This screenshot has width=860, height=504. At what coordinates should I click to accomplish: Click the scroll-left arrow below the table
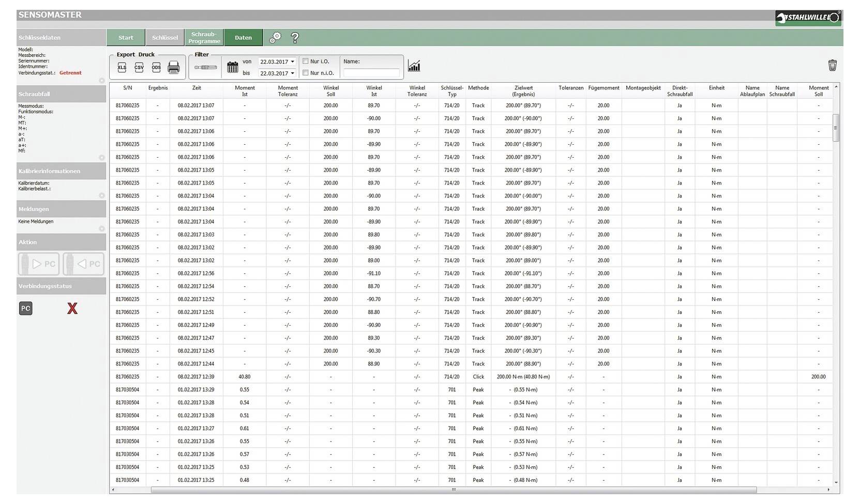(x=113, y=490)
